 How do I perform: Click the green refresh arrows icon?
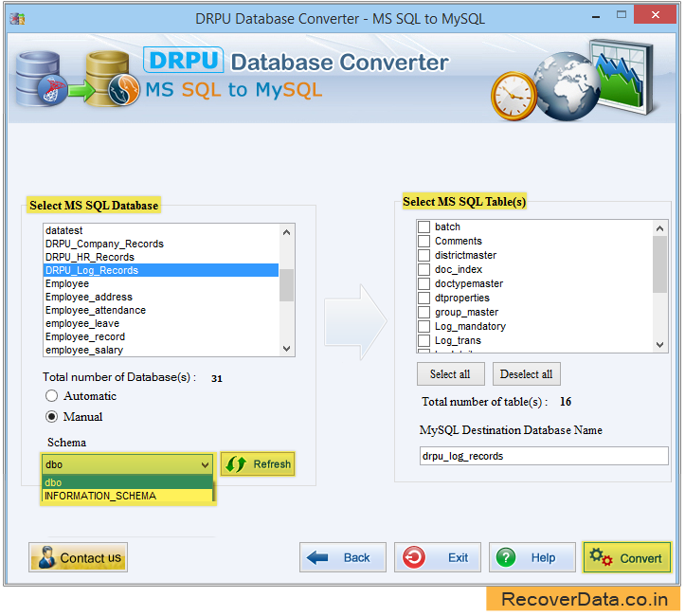pos(236,464)
